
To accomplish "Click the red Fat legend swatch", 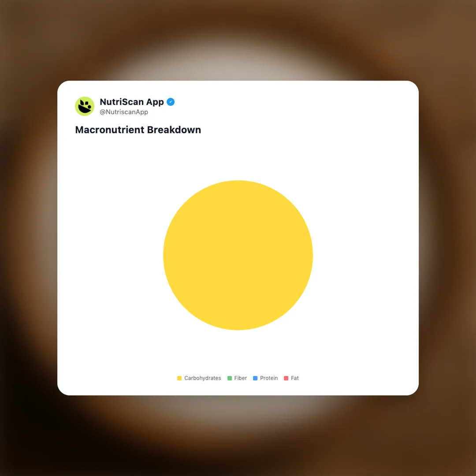I will coord(286,378).
